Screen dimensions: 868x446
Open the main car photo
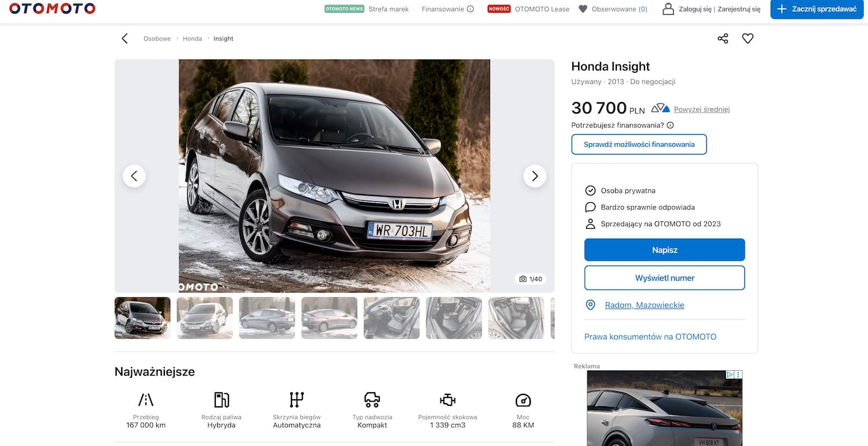(x=334, y=176)
